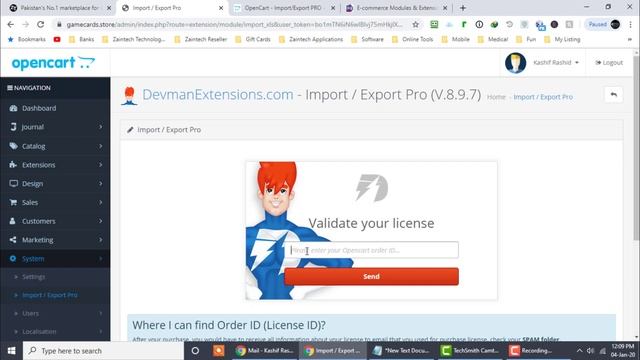Click the browser back arrow
This screenshot has width=640, height=360.
11,24
